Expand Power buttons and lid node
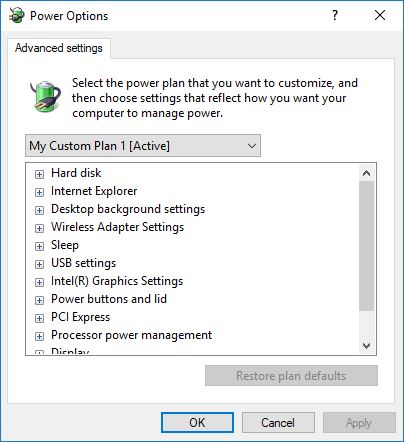 tap(39, 300)
